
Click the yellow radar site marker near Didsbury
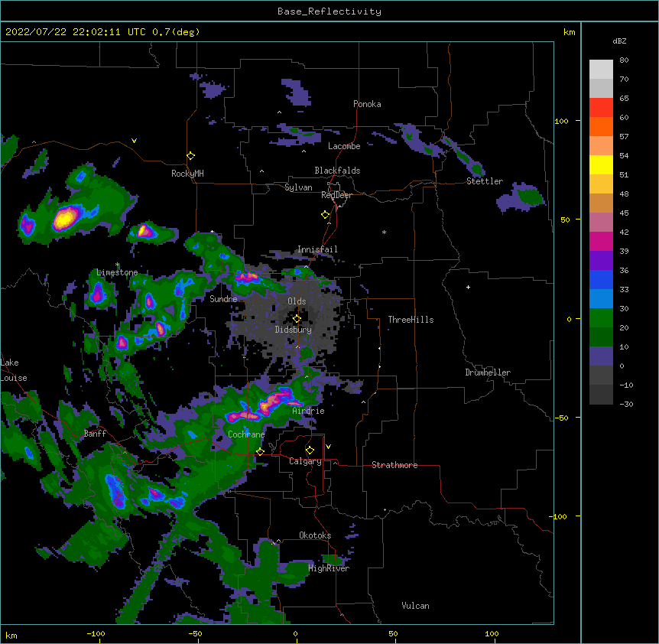[x=297, y=319]
